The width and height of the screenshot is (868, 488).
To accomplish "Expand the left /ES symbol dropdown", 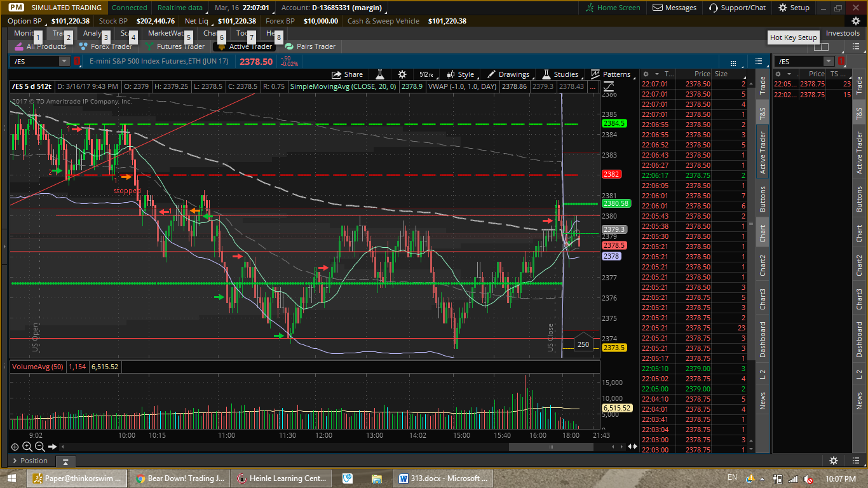I will click(64, 62).
